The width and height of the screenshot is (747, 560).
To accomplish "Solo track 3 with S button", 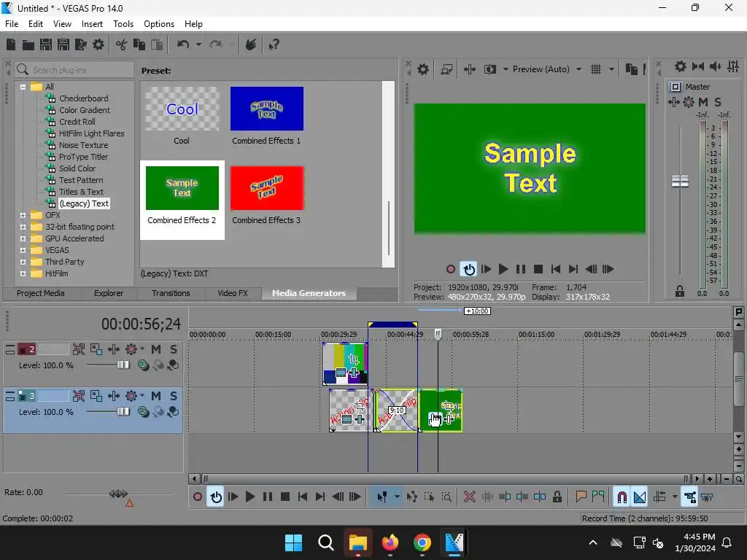I will (174, 396).
